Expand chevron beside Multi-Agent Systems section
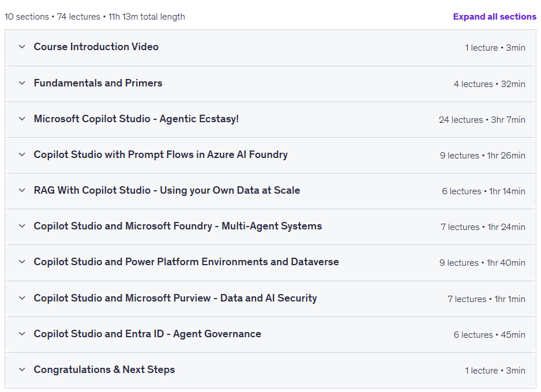The height and width of the screenshot is (392, 541). 22,226
